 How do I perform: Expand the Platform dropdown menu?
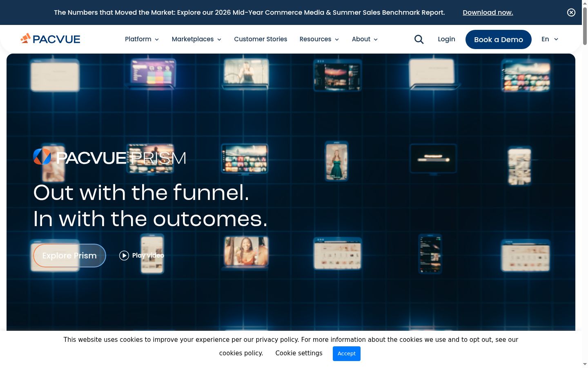tap(142, 39)
